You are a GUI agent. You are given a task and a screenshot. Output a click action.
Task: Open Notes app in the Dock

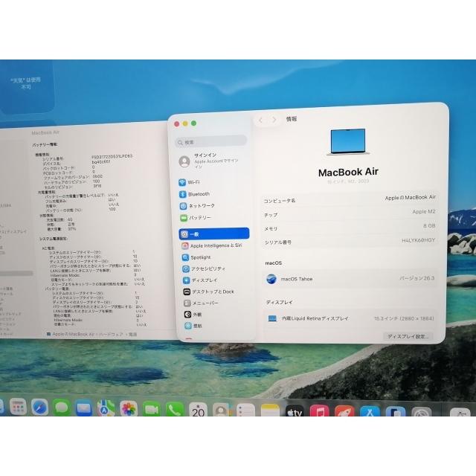coord(270,411)
